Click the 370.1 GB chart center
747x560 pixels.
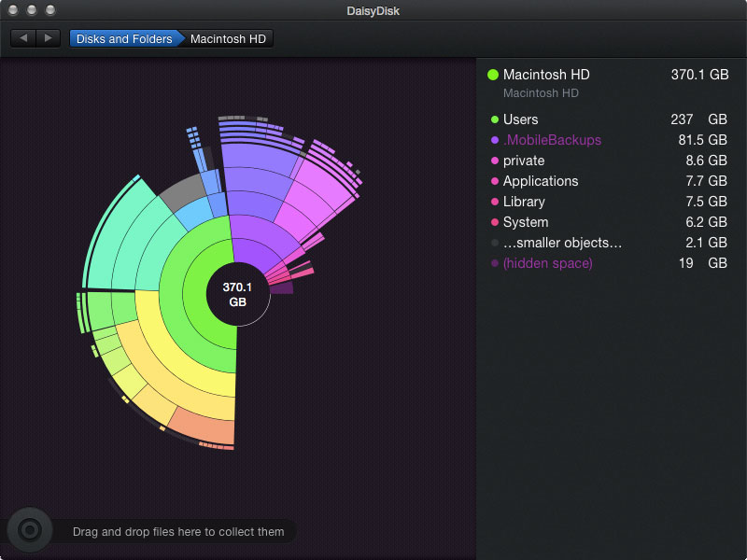(238, 294)
